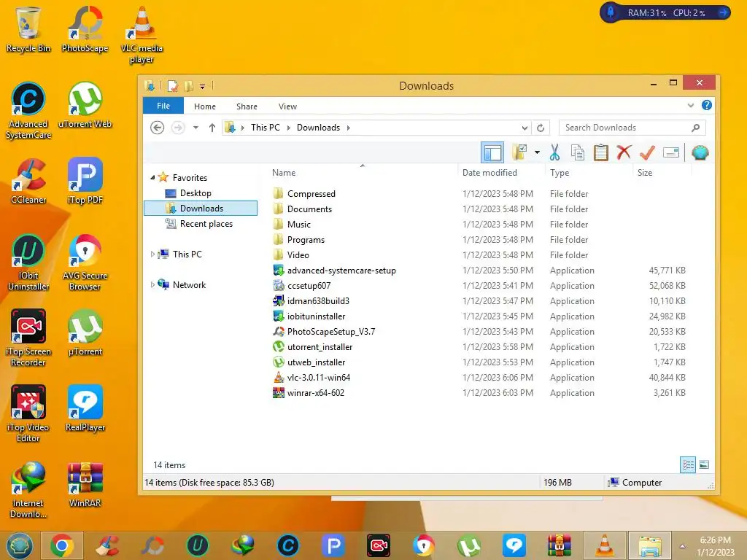Click the Copy toolbar icon
Screen dimensions: 747x560
(578, 153)
